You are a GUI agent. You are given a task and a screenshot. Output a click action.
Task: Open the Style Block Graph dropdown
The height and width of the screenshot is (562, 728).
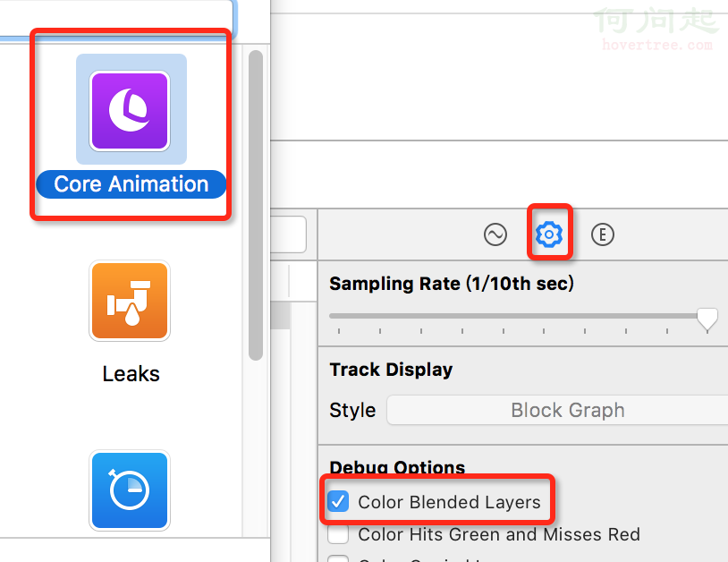coord(567,411)
